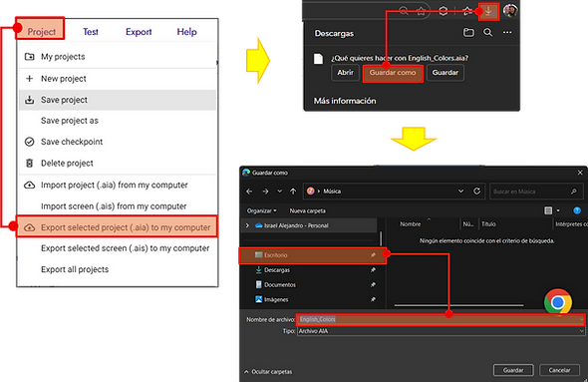Choose Save checkpoint

point(118,142)
